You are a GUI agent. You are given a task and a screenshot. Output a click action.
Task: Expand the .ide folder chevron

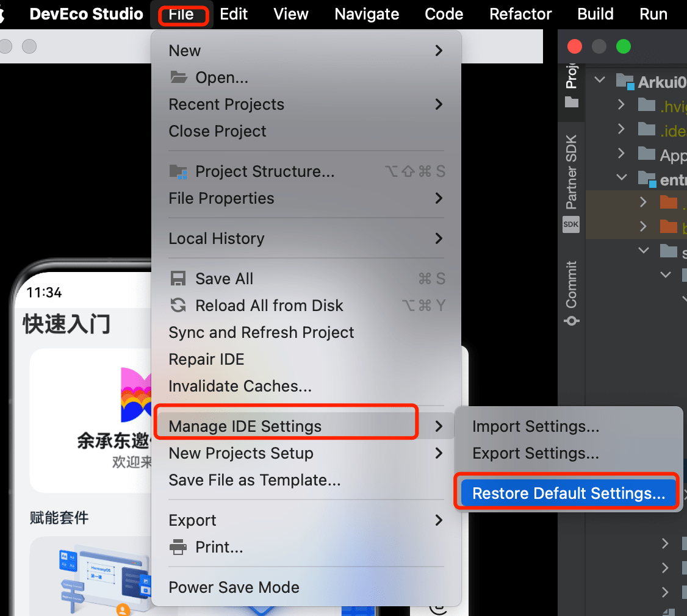[621, 129]
